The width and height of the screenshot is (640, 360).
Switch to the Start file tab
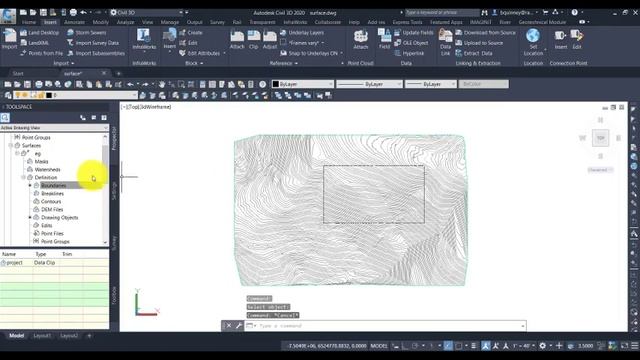pyautogui.click(x=18, y=73)
